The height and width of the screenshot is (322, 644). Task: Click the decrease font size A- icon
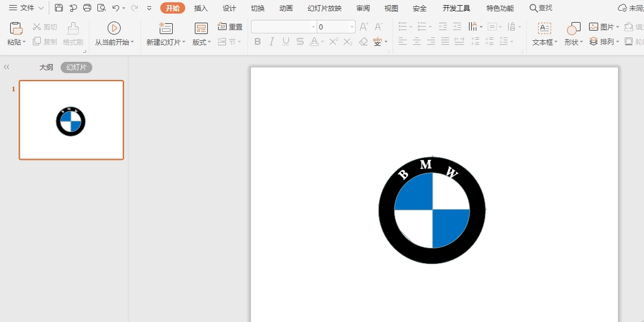[379, 27]
